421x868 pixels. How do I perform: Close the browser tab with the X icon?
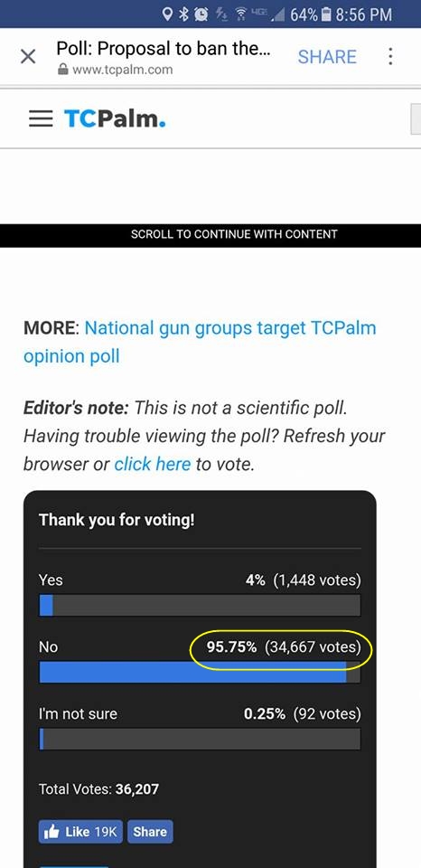tap(28, 56)
